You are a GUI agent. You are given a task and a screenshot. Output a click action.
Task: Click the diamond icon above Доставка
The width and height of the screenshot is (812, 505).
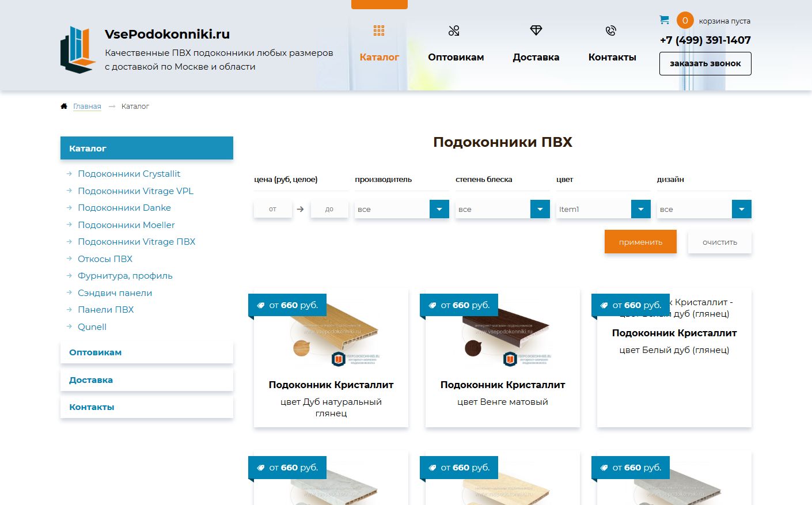coord(536,30)
